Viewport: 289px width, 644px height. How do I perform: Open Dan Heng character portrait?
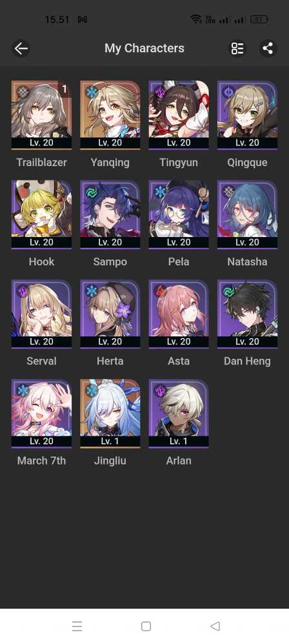click(248, 314)
